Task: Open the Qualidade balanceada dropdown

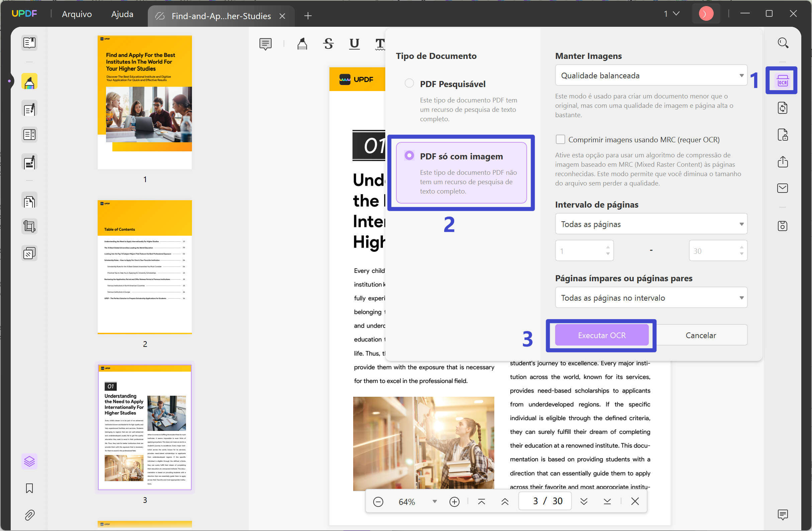Action: click(650, 75)
